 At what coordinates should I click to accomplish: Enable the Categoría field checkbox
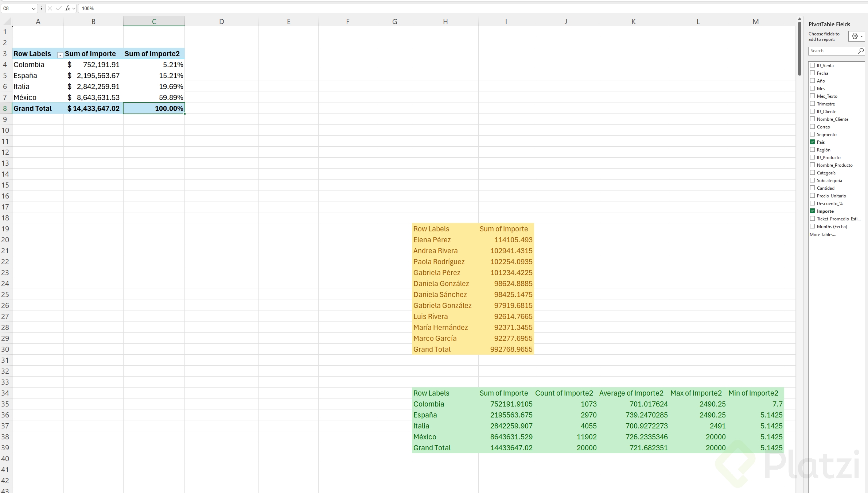pyautogui.click(x=812, y=173)
